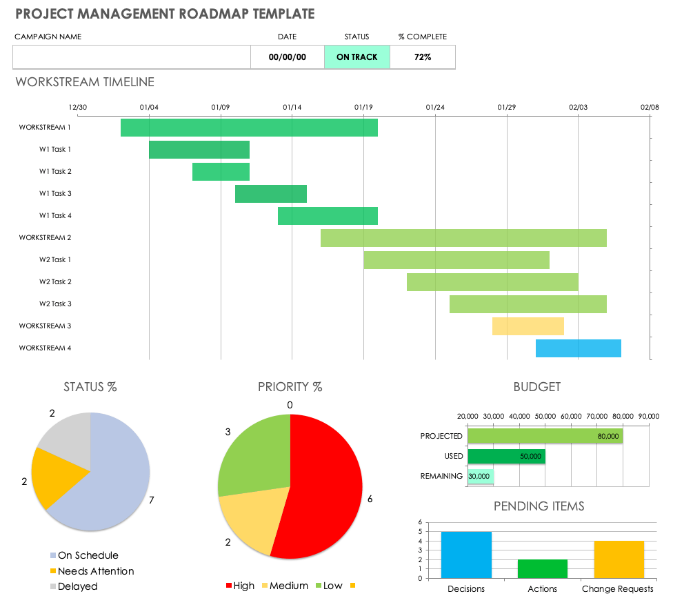Select the W2 Task 3 timeline bar

pos(528,304)
